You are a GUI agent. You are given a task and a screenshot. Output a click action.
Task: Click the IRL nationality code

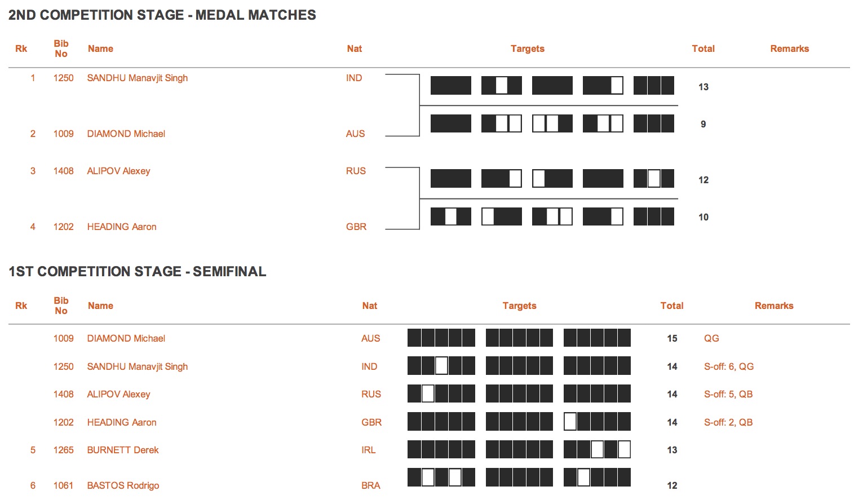tap(369, 450)
